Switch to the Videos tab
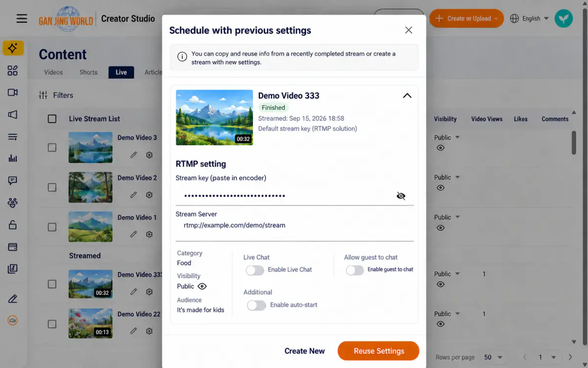 pos(53,72)
